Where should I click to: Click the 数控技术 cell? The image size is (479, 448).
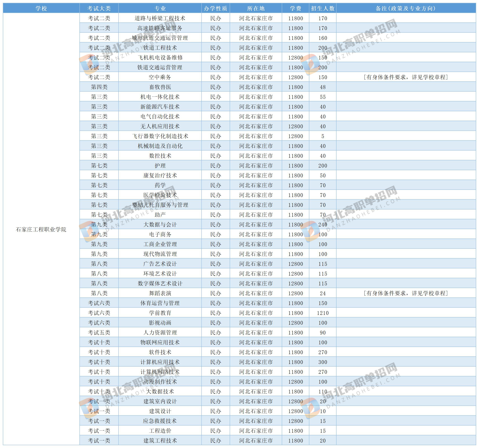[160, 156]
